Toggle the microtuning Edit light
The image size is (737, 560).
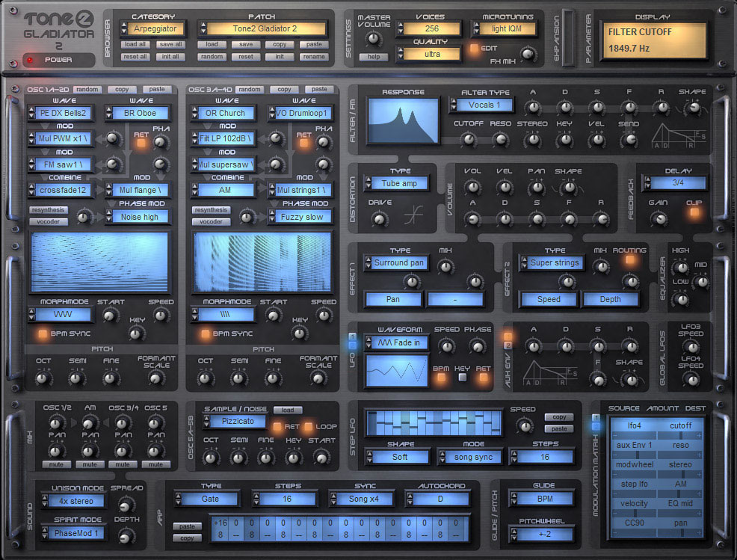pos(474,49)
